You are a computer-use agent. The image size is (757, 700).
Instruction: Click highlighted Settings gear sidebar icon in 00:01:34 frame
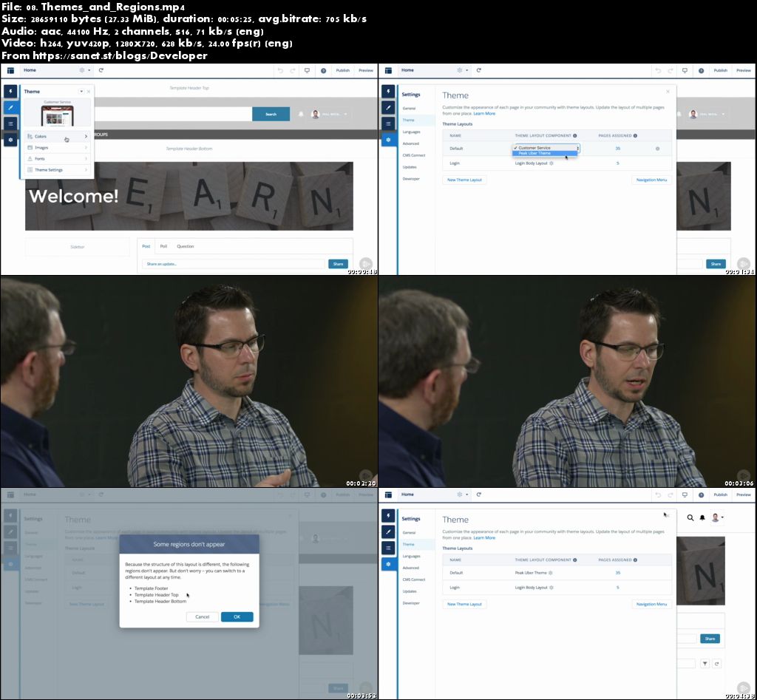pos(388,140)
